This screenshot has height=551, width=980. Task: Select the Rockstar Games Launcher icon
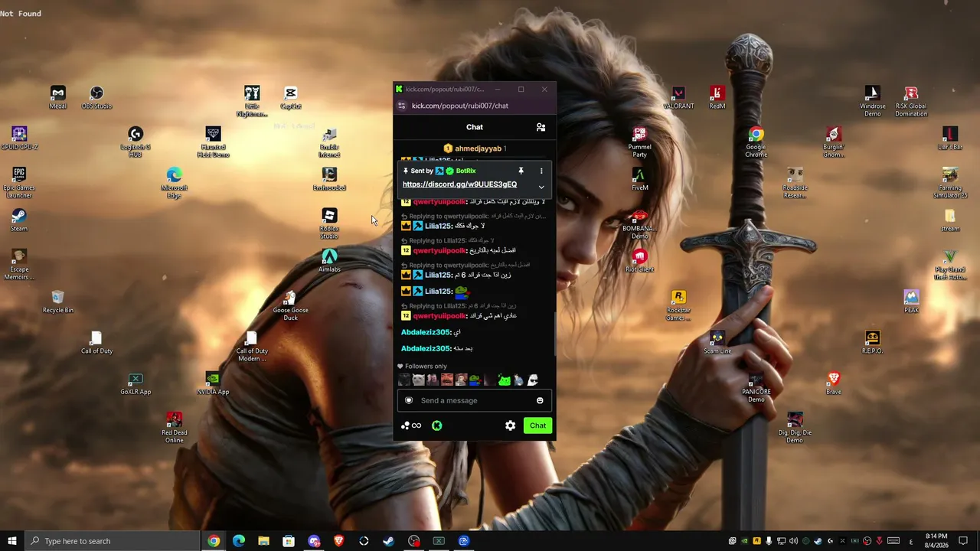[678, 306]
